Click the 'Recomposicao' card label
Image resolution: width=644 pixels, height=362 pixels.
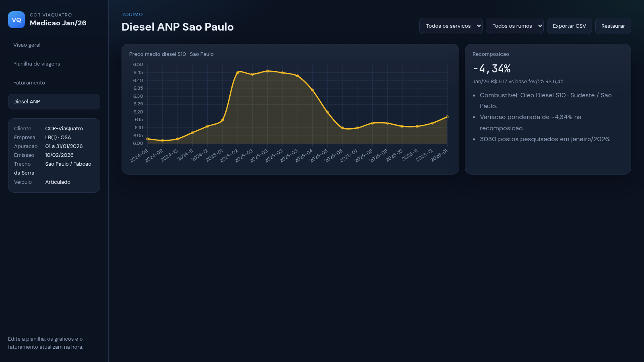click(491, 54)
